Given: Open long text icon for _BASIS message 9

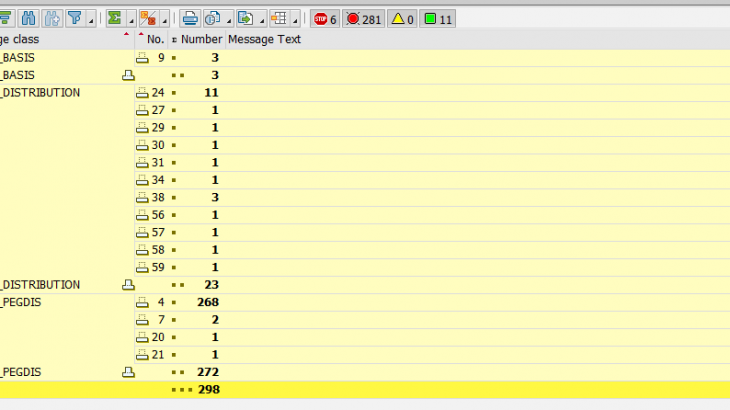Looking at the screenshot, I should (142, 58).
